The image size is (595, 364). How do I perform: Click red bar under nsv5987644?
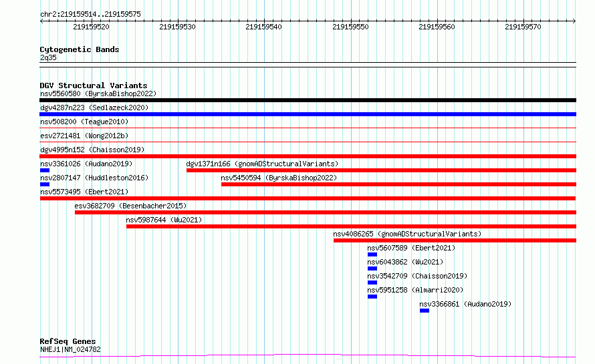352,226
